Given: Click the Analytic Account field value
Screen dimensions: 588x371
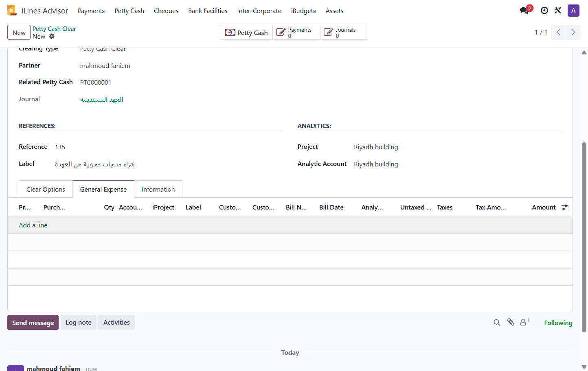Looking at the screenshot, I should pos(376,164).
